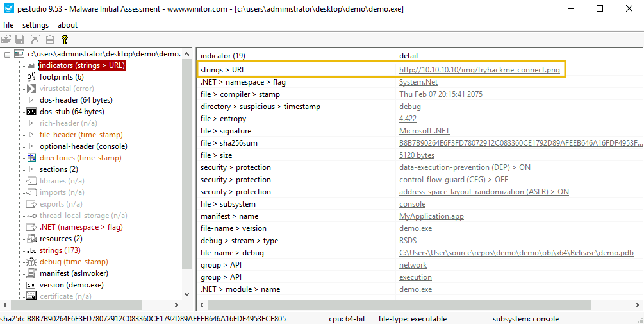Click the exports node icon

tap(31, 204)
